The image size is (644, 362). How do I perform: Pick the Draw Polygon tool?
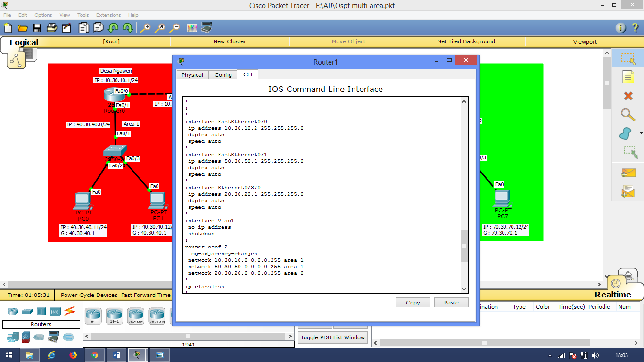627,133
